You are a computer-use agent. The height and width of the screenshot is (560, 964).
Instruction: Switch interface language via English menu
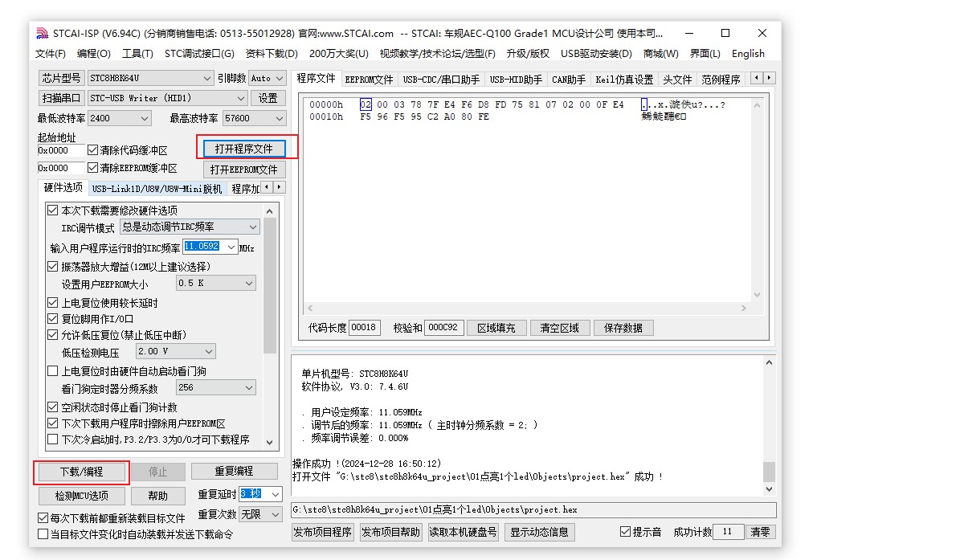pyautogui.click(x=748, y=54)
